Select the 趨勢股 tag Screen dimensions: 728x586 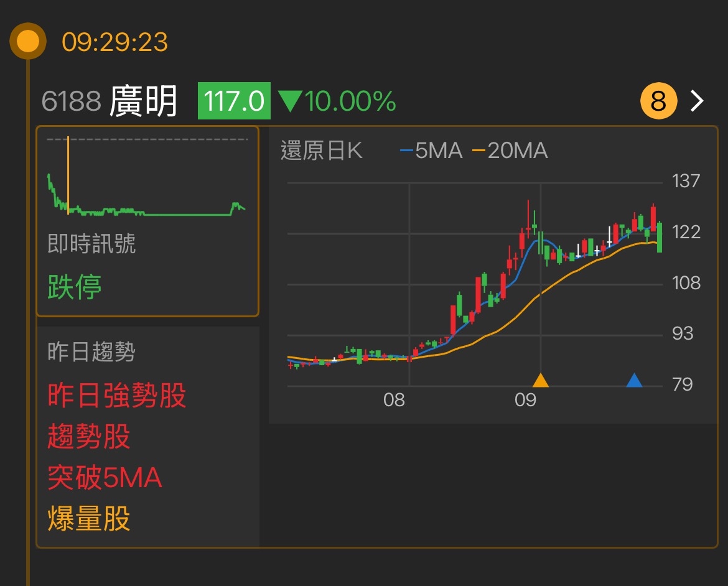pos(89,437)
